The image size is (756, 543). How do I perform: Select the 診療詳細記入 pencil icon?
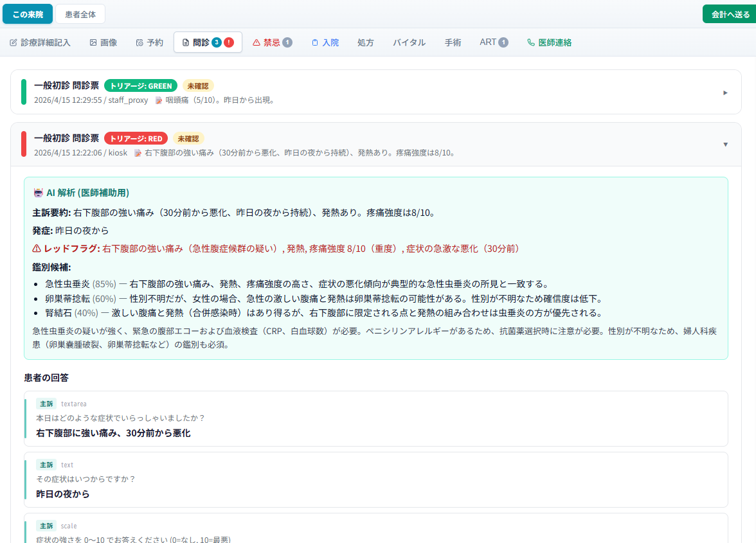pyautogui.click(x=14, y=42)
